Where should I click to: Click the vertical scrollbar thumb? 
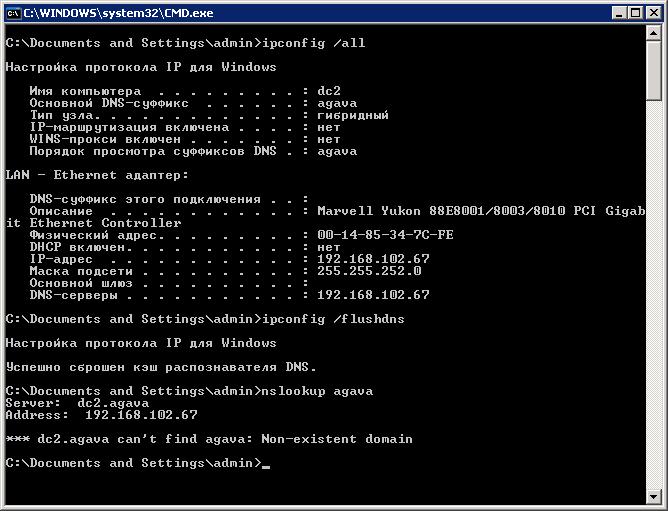tap(654, 70)
